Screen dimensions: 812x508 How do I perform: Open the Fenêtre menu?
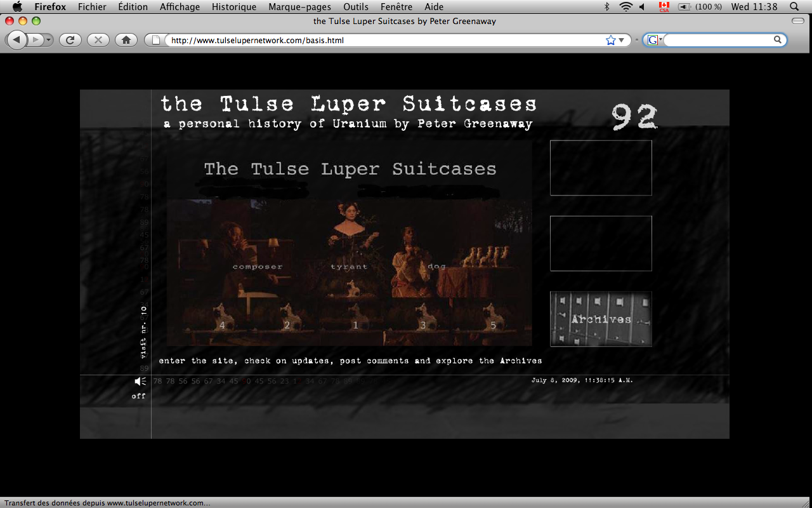point(396,7)
